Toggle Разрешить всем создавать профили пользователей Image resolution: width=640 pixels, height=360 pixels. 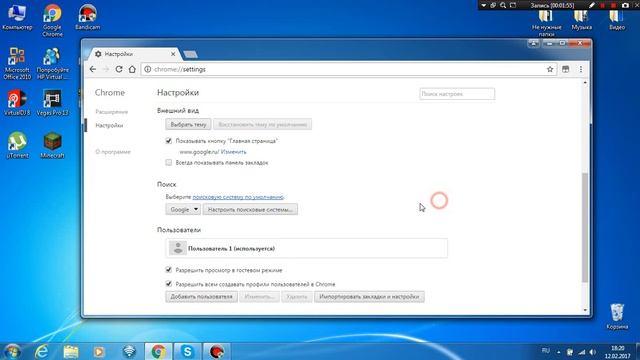tap(169, 284)
